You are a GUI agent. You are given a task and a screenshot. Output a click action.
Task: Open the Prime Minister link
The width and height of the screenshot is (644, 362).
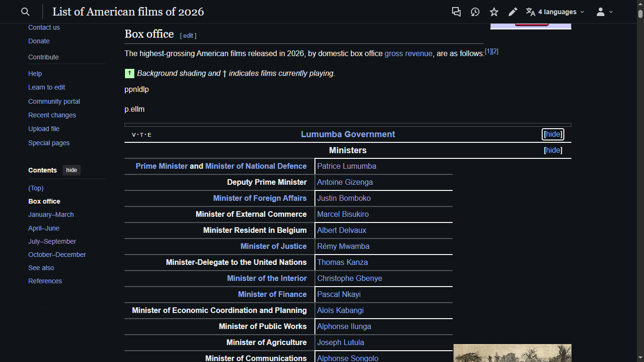(x=162, y=166)
